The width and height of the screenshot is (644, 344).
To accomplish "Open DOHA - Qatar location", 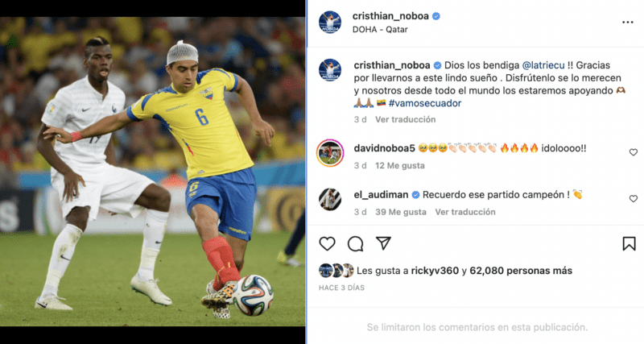I will (380, 30).
